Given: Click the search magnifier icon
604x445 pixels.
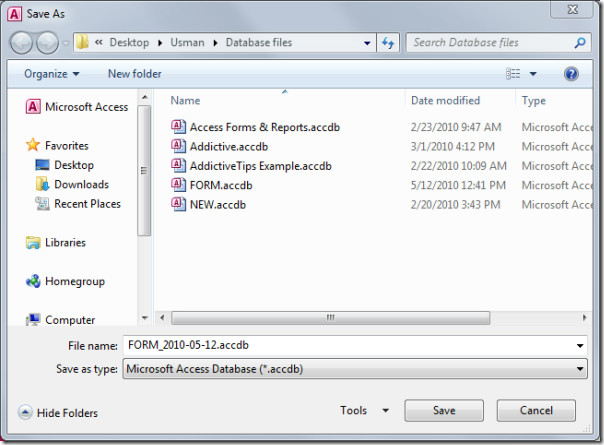Looking at the screenshot, I should pyautogui.click(x=580, y=42).
